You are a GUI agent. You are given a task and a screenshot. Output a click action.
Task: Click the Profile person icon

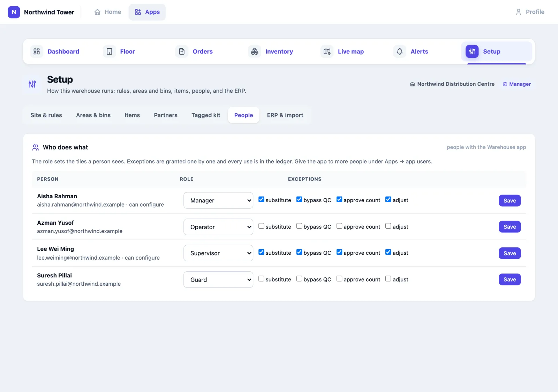click(x=519, y=12)
